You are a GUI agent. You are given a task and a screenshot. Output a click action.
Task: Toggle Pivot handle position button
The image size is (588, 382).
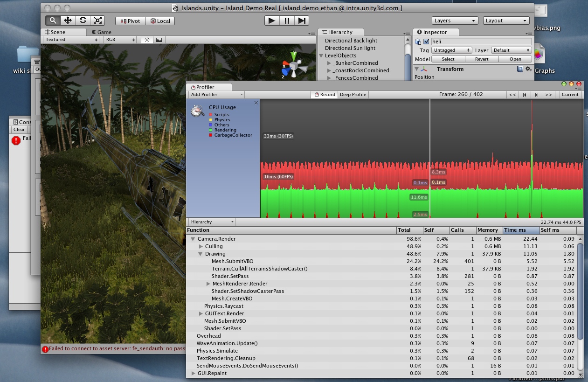click(131, 21)
